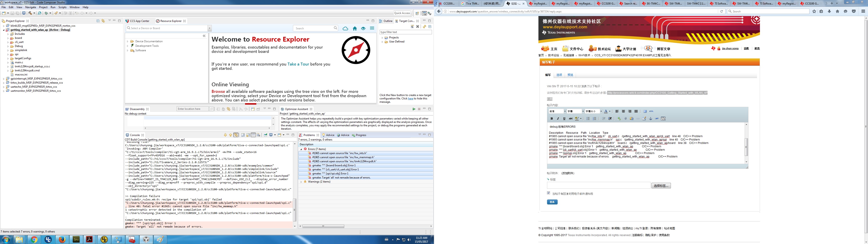Click the blue post submit button
The height and width of the screenshot is (244, 868).
(x=552, y=202)
